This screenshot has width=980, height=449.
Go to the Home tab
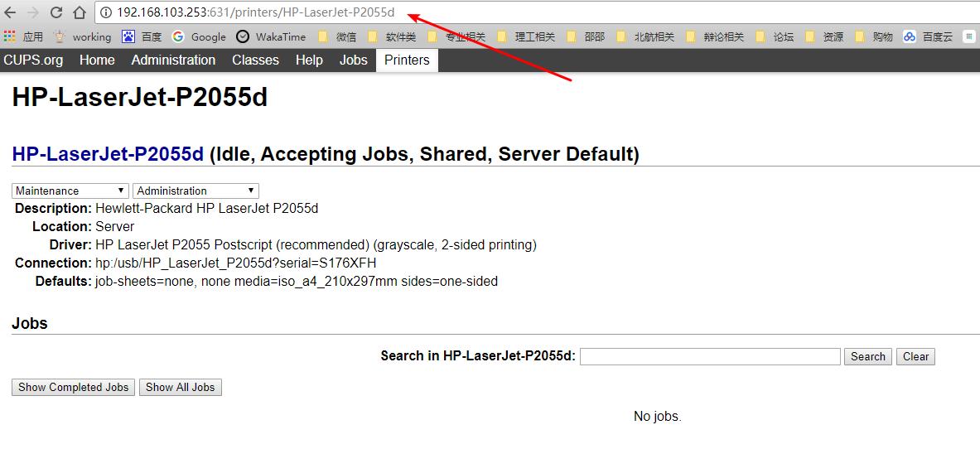click(x=97, y=60)
